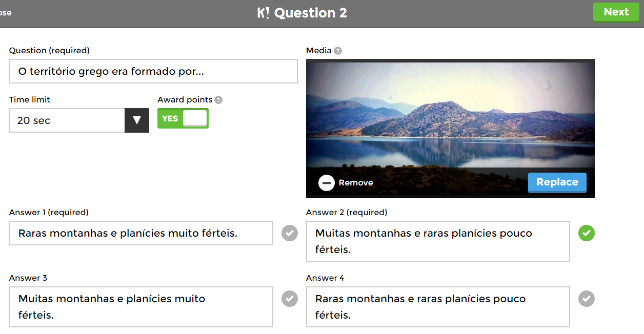
Task: Edit the Answer 4 text field
Action: [437, 306]
